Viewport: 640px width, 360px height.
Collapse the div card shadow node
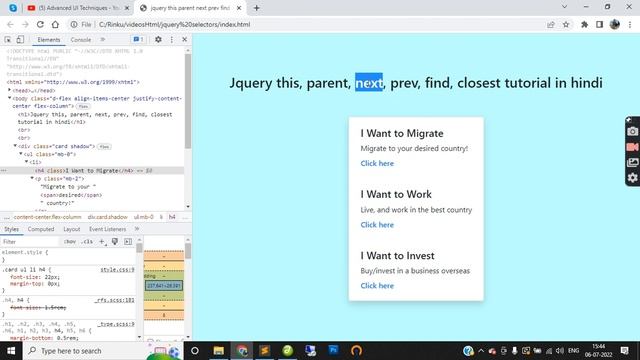click(x=16, y=146)
